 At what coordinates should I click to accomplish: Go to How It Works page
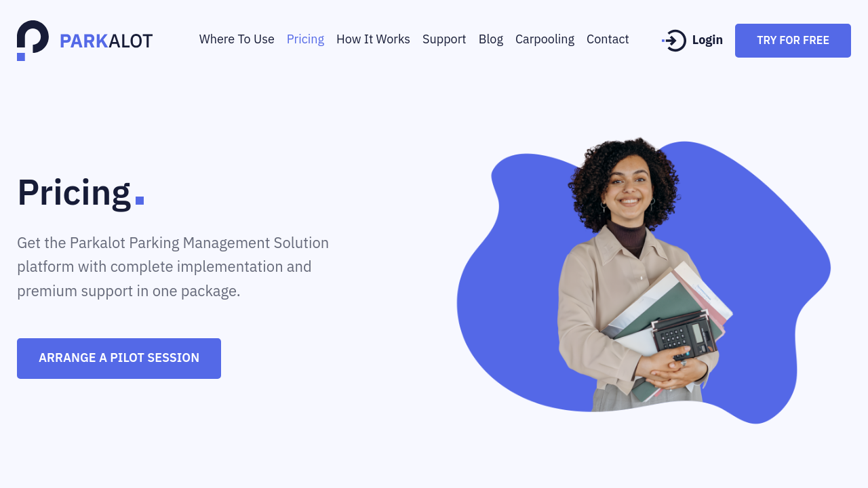[373, 39]
